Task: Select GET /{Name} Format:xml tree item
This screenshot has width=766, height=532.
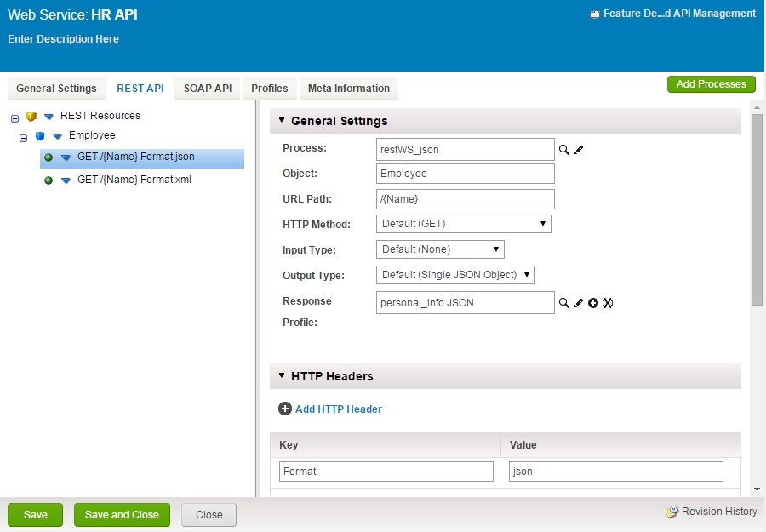Action: (x=134, y=180)
